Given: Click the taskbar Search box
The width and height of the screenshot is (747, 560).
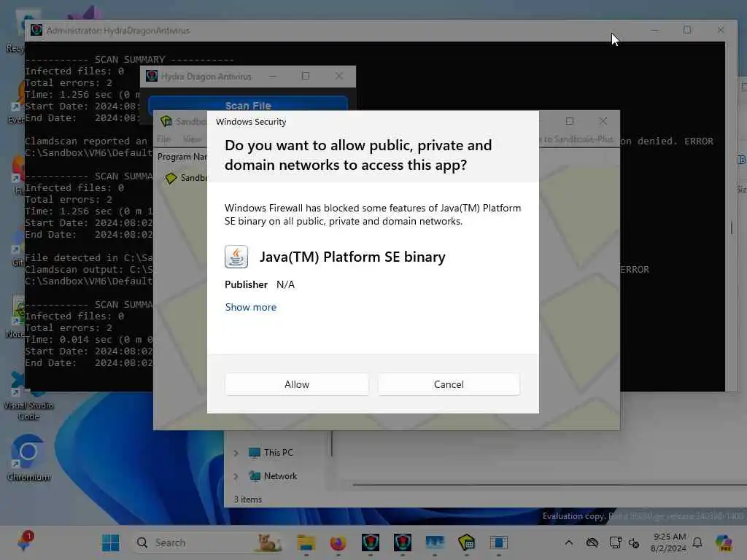Looking at the screenshot, I should [x=207, y=542].
